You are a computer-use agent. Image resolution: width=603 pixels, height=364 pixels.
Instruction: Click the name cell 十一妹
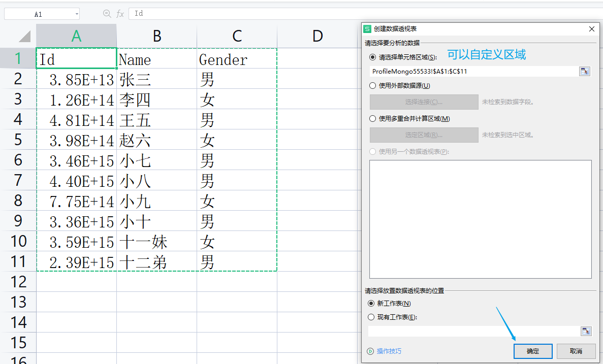tap(156, 241)
